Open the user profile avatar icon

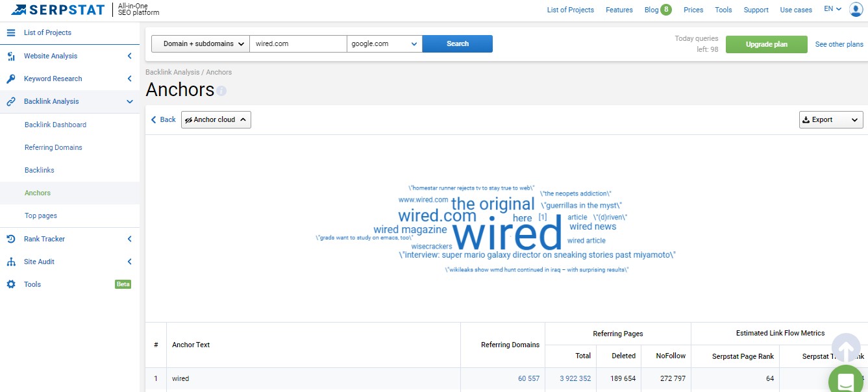(x=856, y=9)
